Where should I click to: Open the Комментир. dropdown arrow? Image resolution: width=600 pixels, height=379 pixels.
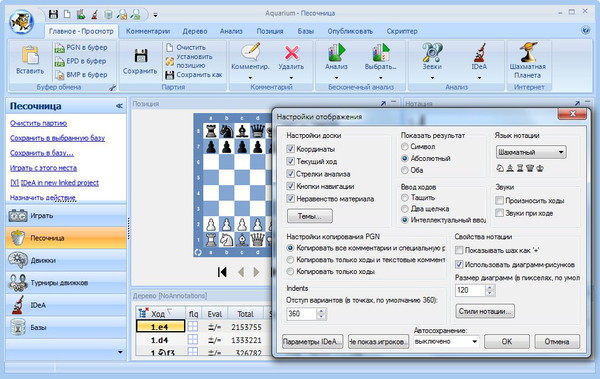point(250,78)
